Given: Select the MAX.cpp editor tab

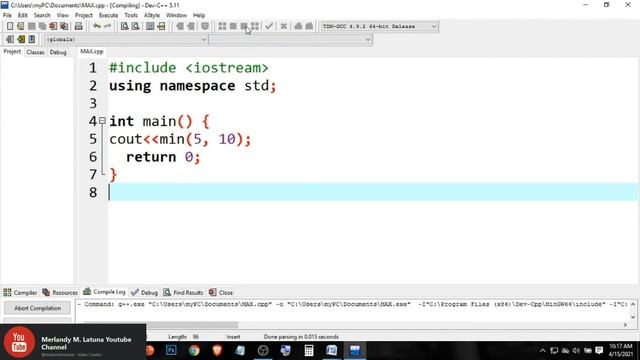Looking at the screenshot, I should (92, 51).
